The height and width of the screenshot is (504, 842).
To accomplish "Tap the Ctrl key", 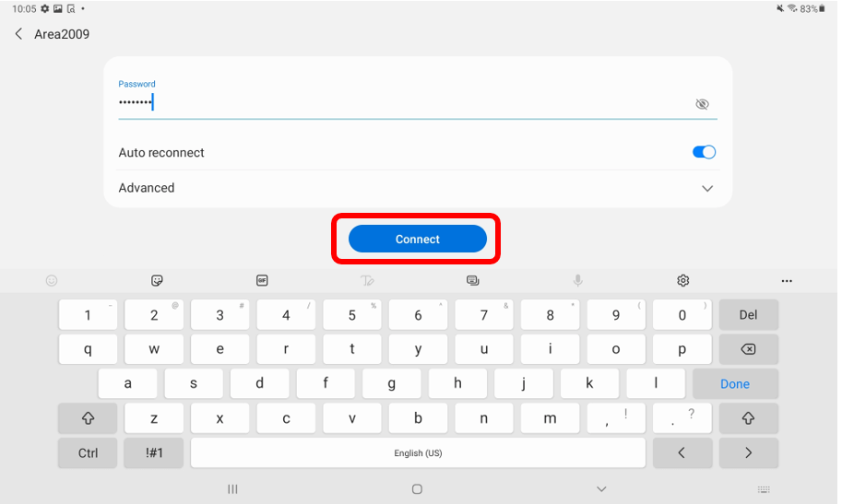I will (88, 453).
